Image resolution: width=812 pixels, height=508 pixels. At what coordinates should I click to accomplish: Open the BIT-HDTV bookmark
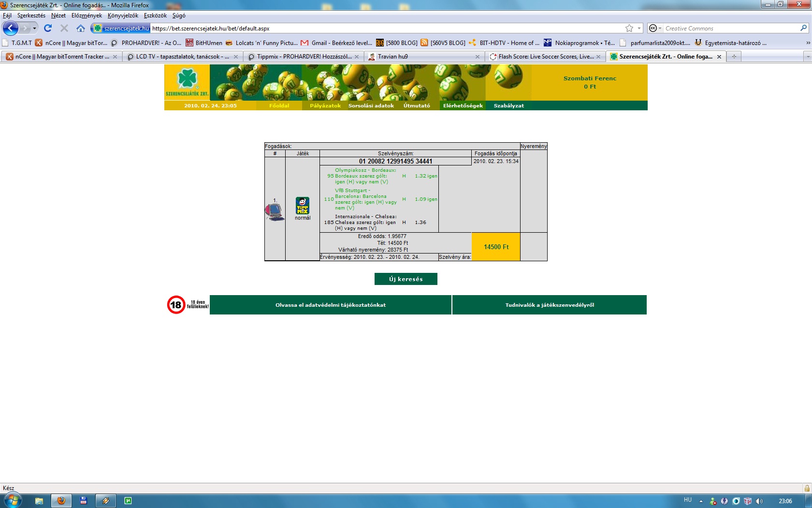pyautogui.click(x=504, y=43)
